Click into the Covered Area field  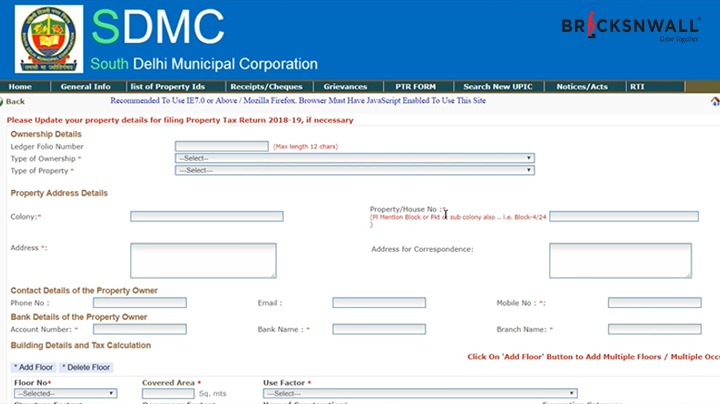click(x=168, y=393)
